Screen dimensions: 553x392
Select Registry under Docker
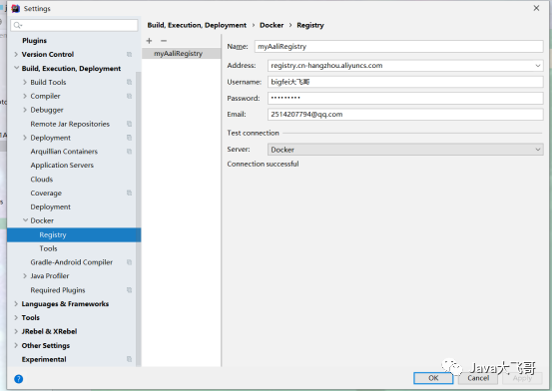[74, 234]
